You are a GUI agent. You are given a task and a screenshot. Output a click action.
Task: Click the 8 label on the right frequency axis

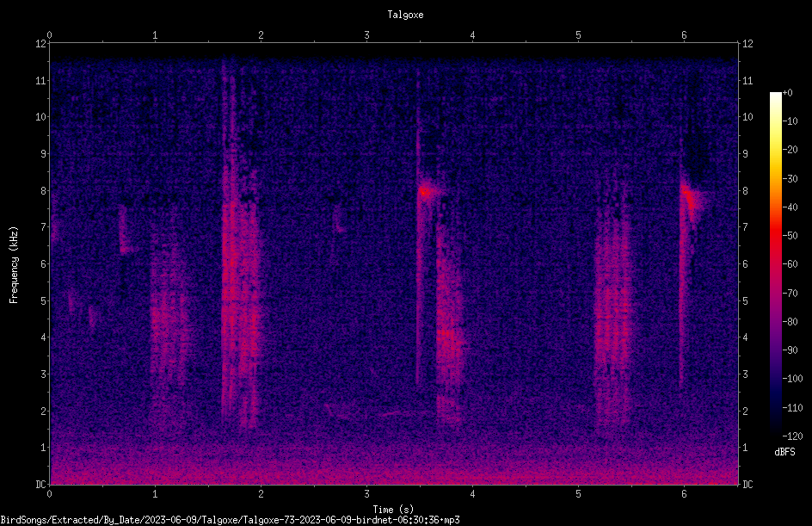click(x=745, y=191)
